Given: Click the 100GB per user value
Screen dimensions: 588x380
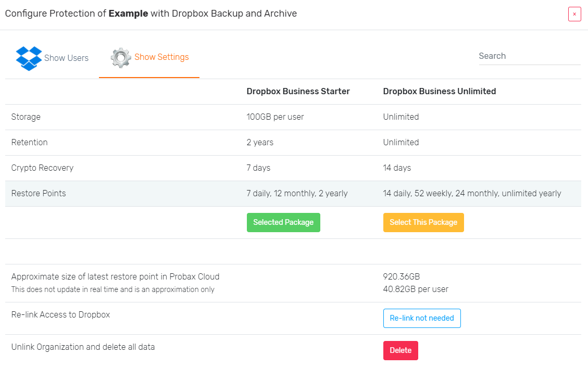Looking at the screenshot, I should point(275,117).
